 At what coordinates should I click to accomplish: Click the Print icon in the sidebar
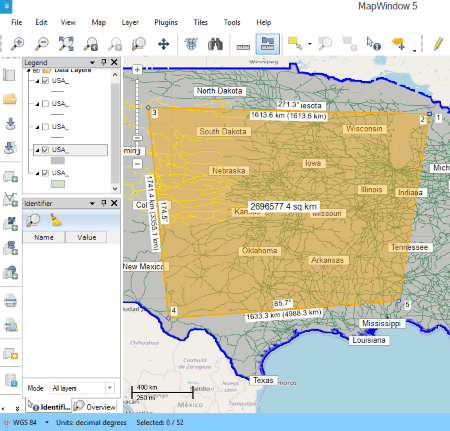tap(10, 300)
